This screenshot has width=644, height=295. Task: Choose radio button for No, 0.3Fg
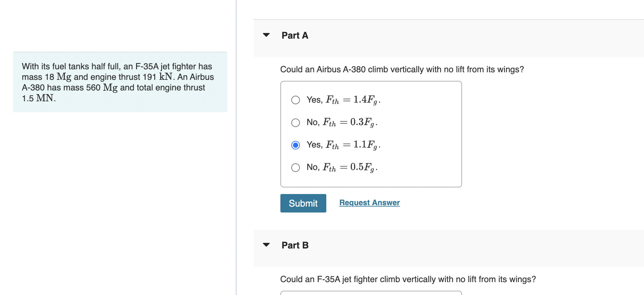point(296,123)
